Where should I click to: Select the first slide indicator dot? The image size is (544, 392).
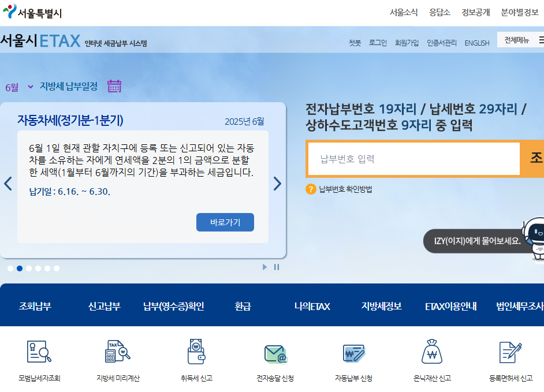click(10, 268)
